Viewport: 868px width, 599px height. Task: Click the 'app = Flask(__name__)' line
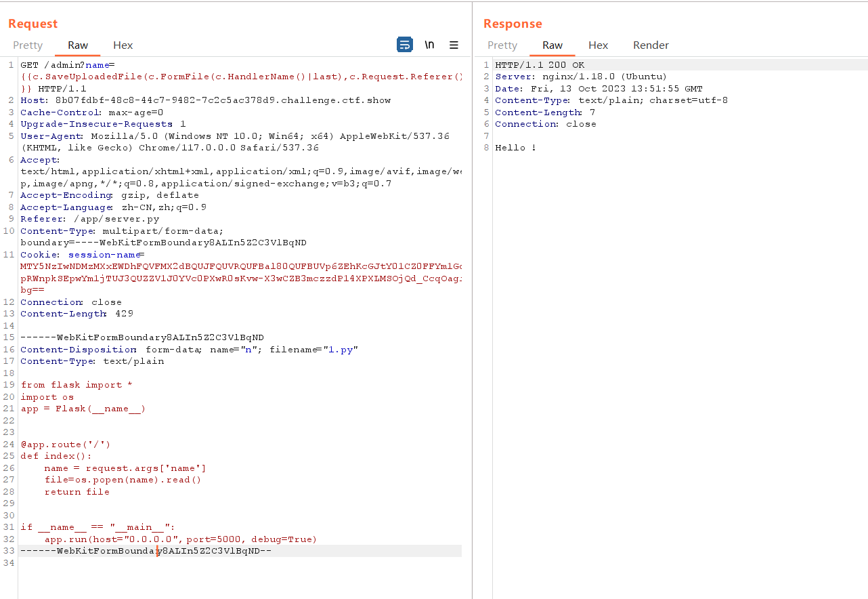(x=83, y=409)
